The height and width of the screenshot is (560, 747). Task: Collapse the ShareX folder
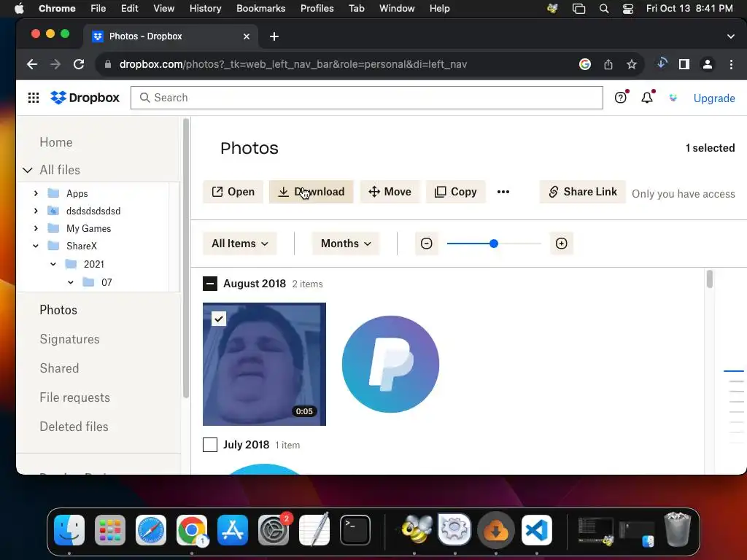[x=36, y=246]
